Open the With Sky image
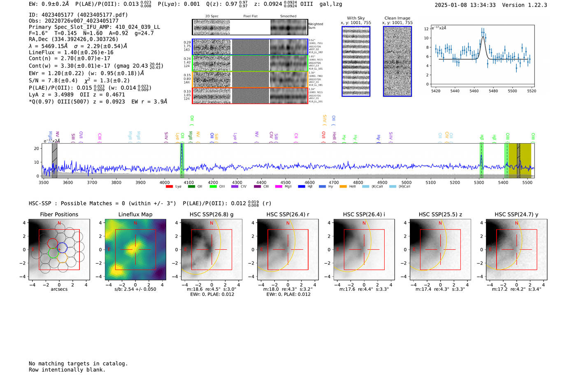The width and height of the screenshot is (576, 392). [356, 61]
